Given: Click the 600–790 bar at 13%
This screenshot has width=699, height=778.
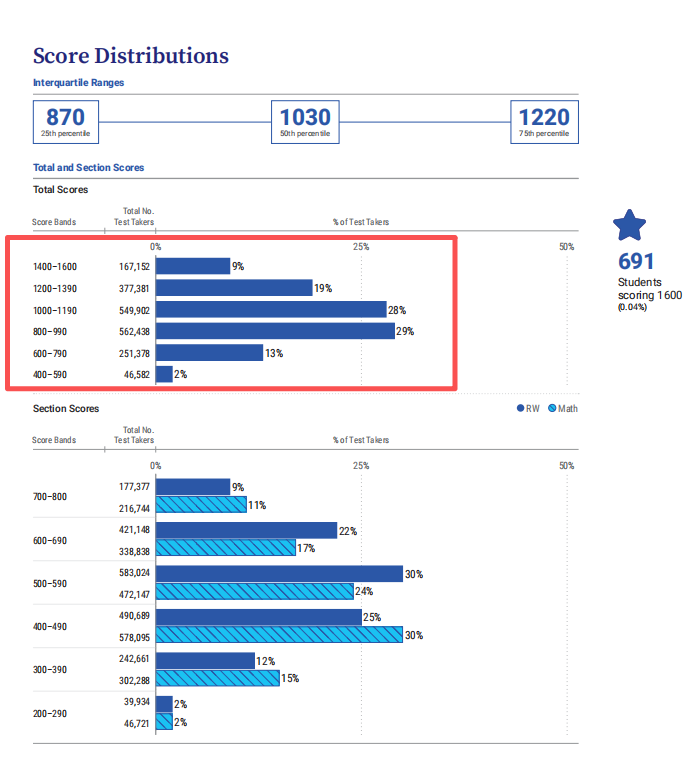Looking at the screenshot, I should coord(209,353).
